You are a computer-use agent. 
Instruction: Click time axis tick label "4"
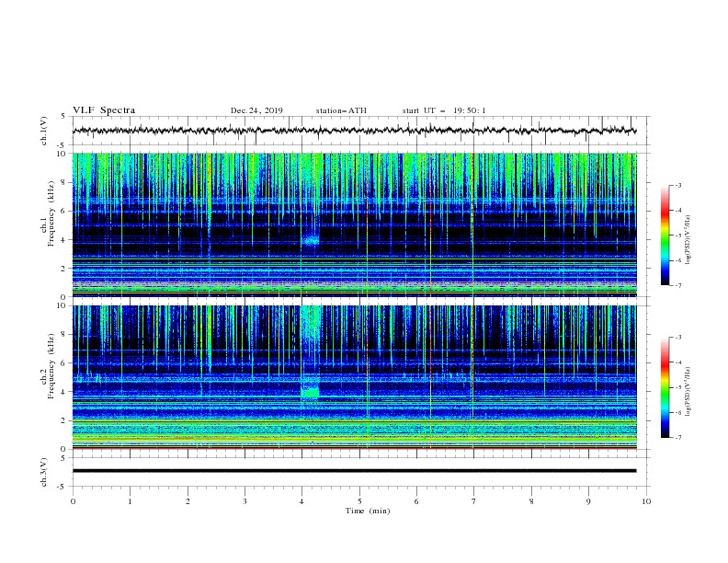click(301, 501)
